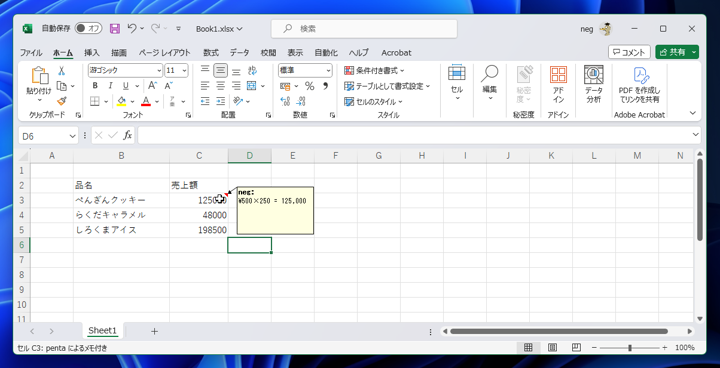Switch to Page Break Preview button
Viewport: 720px width, 368px height.
point(577,348)
